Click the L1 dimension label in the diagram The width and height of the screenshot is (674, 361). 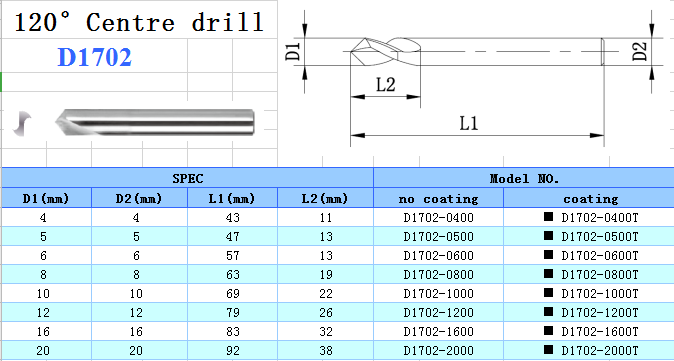(469, 124)
